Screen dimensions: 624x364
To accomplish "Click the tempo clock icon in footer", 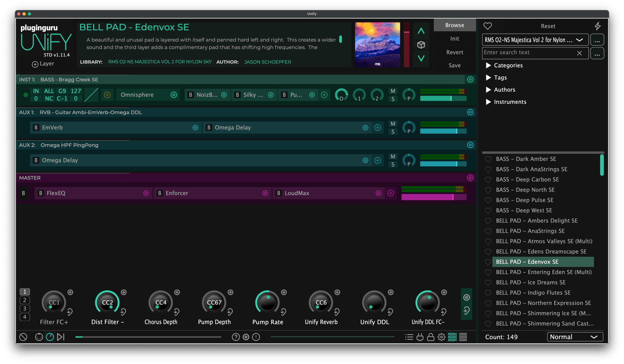I will pyautogui.click(x=50, y=337).
